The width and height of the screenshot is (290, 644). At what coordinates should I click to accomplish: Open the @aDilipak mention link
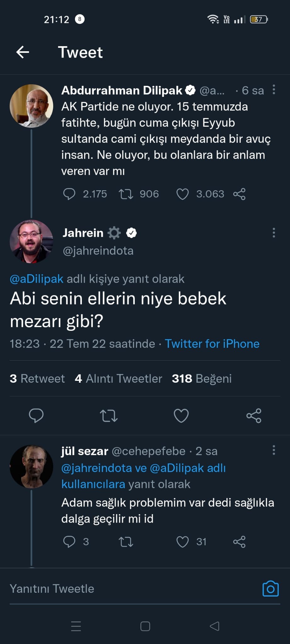[37, 279]
